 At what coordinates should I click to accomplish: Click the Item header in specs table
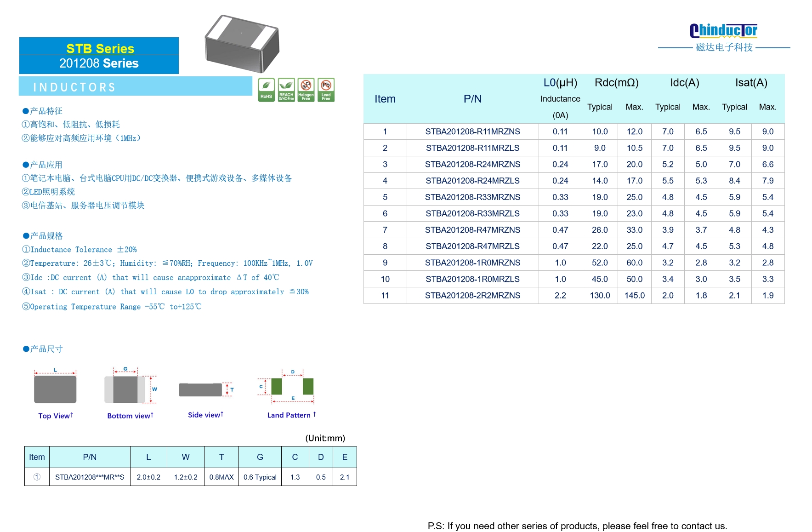385,99
